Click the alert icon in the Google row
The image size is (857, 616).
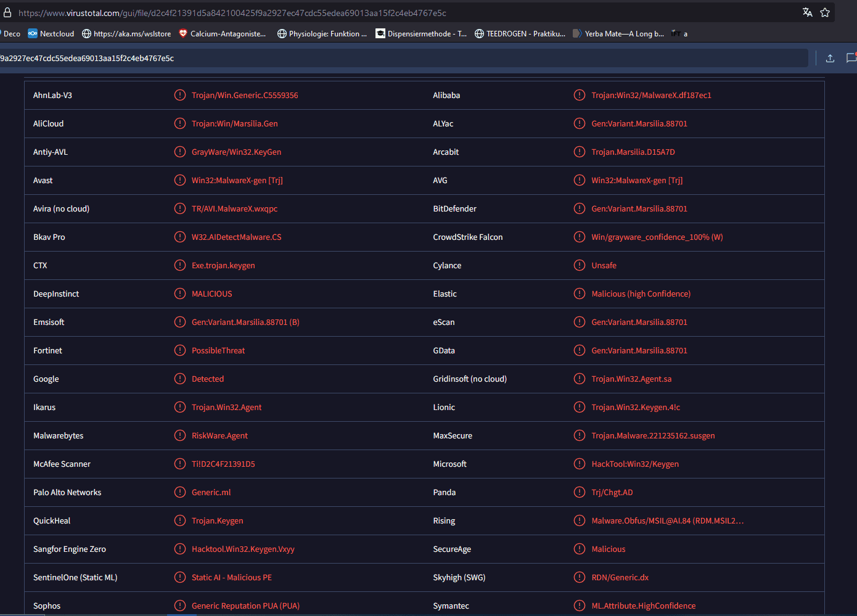click(180, 379)
